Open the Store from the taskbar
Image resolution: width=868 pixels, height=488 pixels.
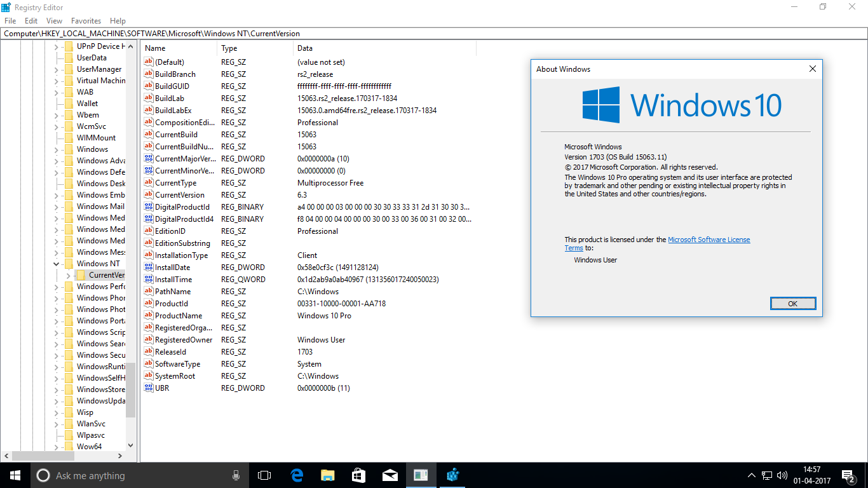tap(358, 475)
